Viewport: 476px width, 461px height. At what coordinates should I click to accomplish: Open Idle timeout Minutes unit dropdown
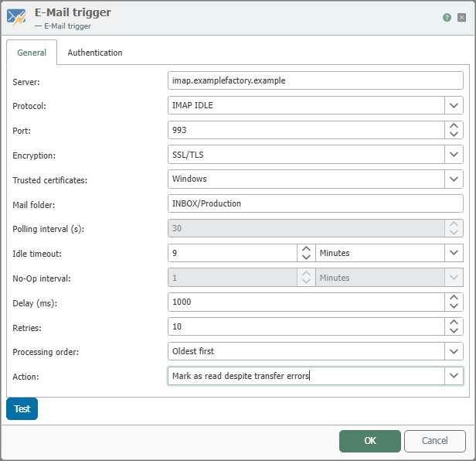pyautogui.click(x=454, y=253)
